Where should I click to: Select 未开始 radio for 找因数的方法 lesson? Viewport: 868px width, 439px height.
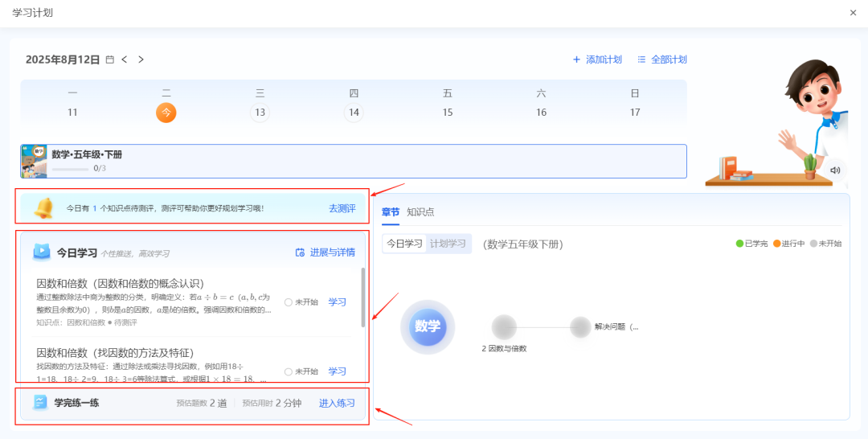coord(289,371)
